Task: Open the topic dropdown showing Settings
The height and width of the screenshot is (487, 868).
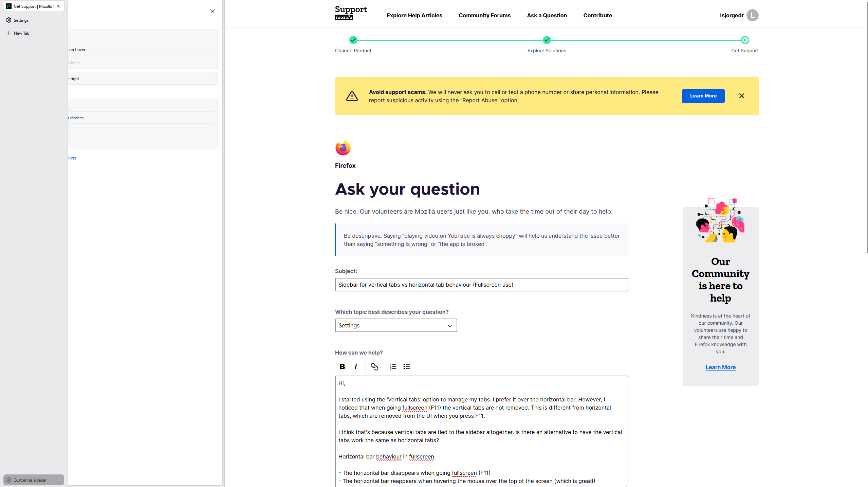Action: 396,325
